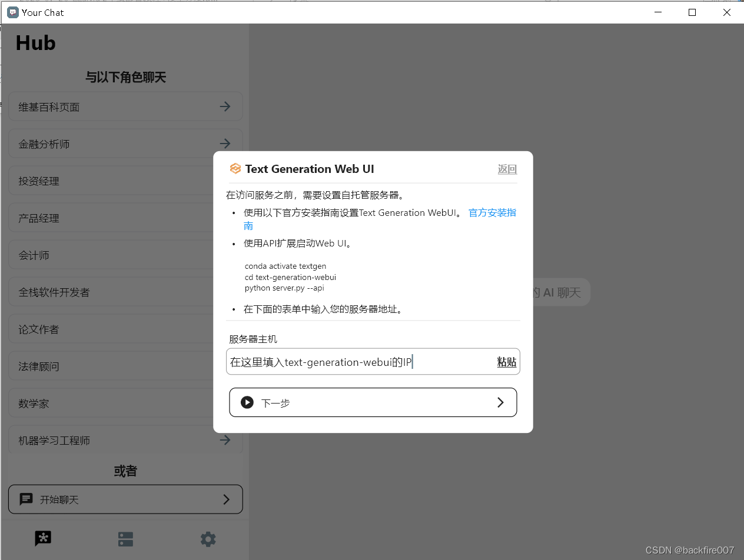Click the Hub heading
The width and height of the screenshot is (744, 560).
coord(35,43)
